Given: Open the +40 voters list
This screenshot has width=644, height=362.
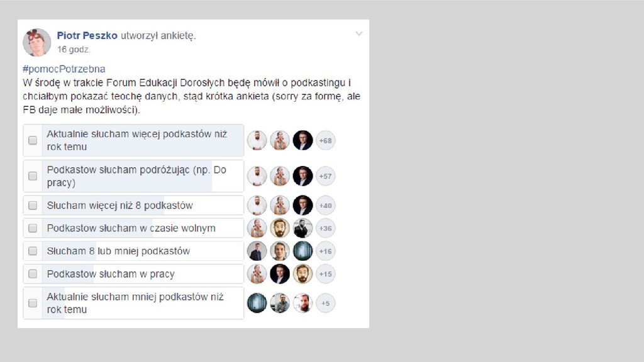Looking at the screenshot, I should 325,206.
